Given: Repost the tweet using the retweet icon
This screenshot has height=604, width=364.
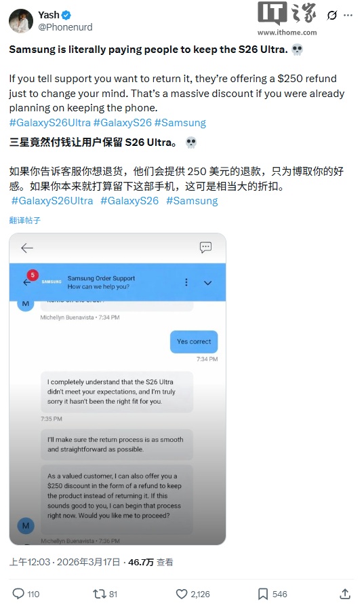Looking at the screenshot, I should tap(99, 594).
